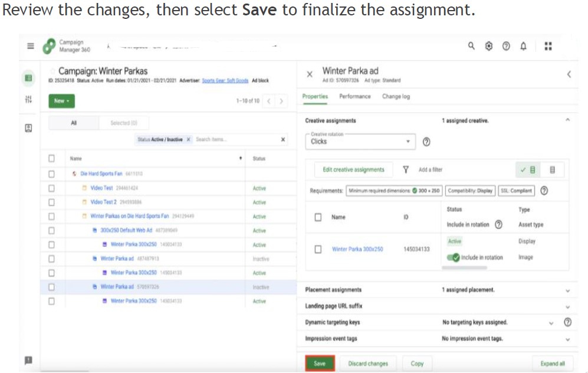The height and width of the screenshot is (373, 588).
Task: Open the sliders settings sidebar icon
Action: click(x=28, y=99)
